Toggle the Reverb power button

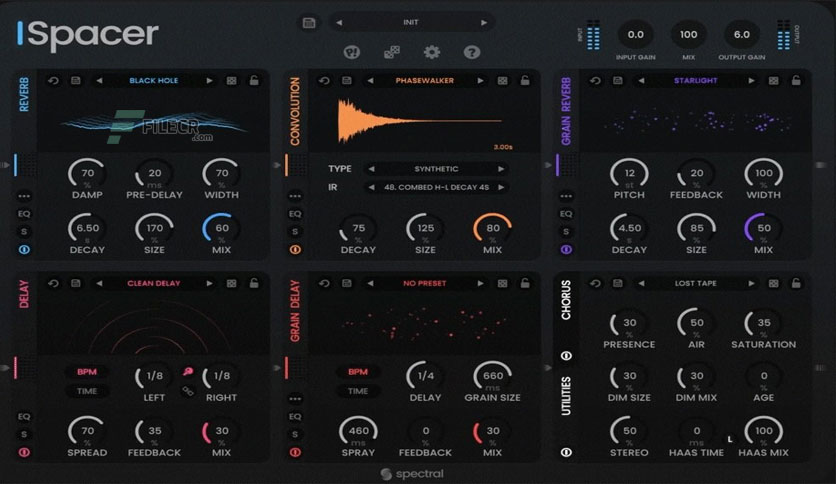[24, 249]
